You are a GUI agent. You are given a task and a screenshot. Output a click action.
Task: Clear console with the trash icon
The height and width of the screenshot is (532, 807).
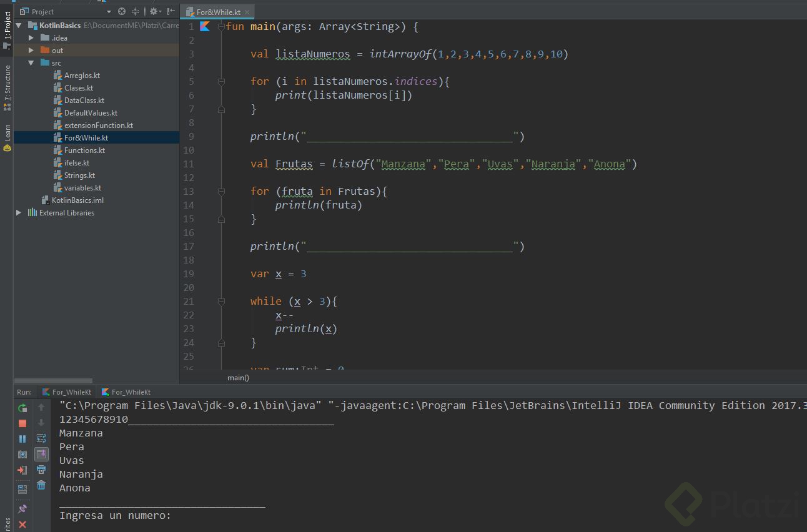tap(41, 485)
